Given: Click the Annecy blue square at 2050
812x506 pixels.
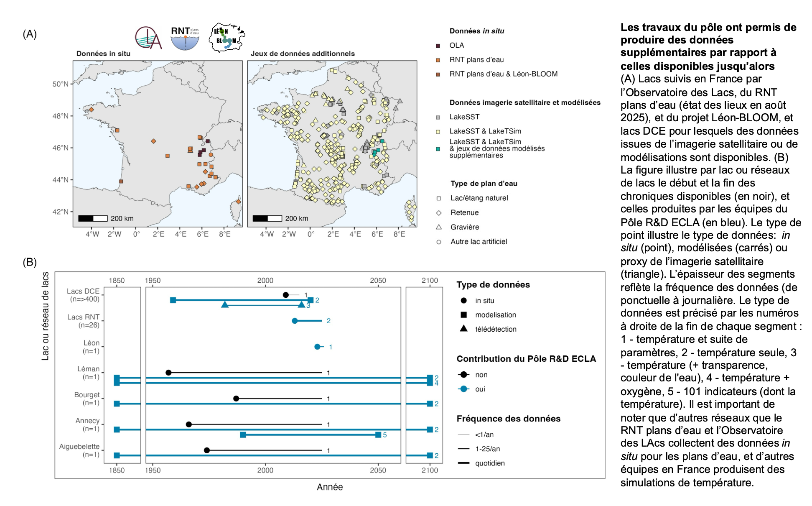Looking at the screenshot, I should pos(378,435).
